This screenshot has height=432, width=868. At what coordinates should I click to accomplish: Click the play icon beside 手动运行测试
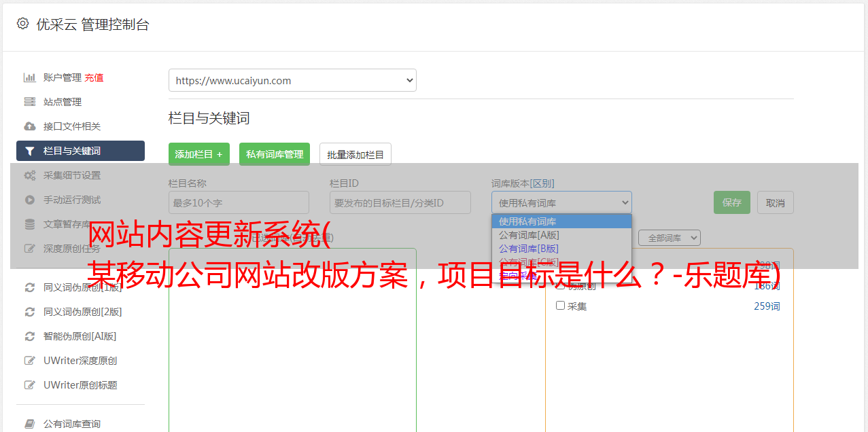coord(29,200)
